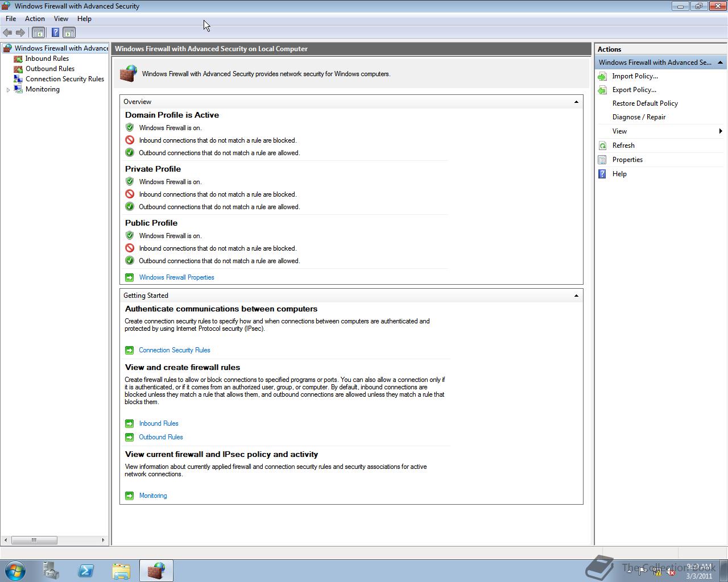Image resolution: width=728 pixels, height=582 pixels.
Task: Click the blue Help toolbar icon
Action: (55, 32)
